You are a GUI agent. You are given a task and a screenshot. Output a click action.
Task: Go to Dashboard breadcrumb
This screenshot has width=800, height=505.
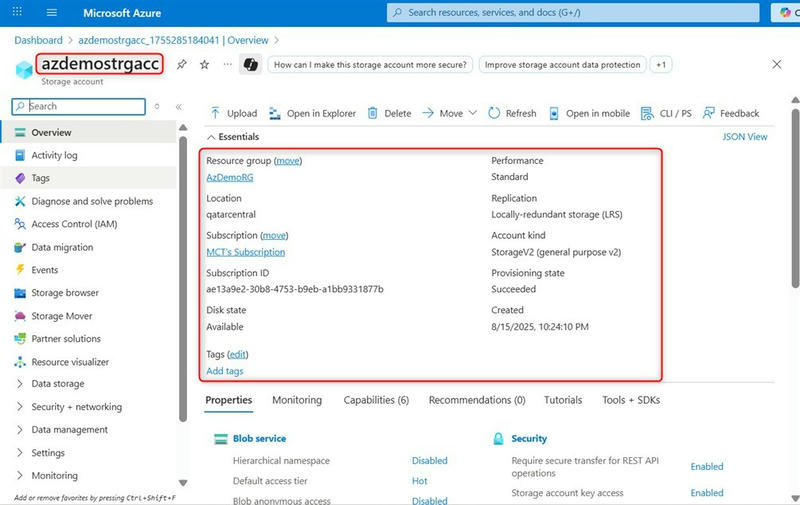coord(38,40)
